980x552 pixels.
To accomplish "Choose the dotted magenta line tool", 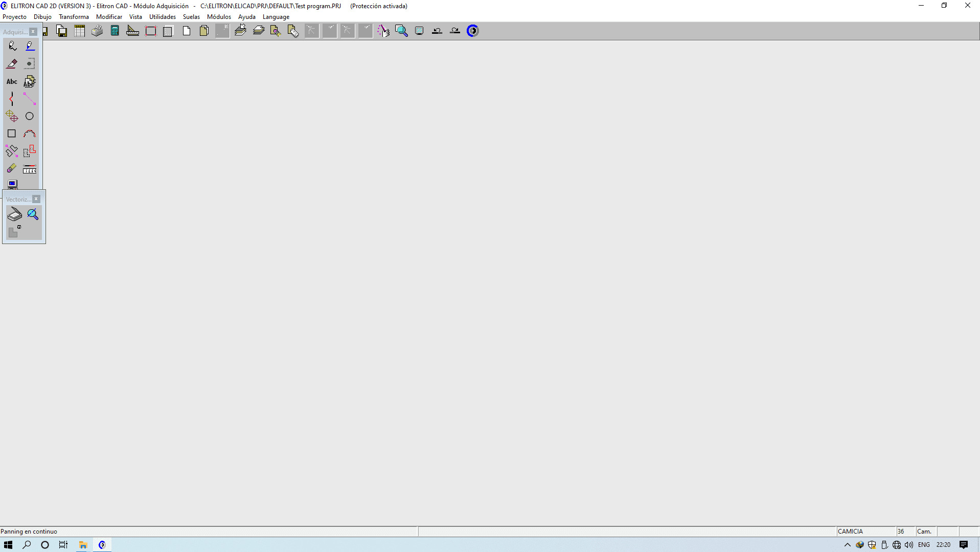I will pyautogui.click(x=30, y=99).
